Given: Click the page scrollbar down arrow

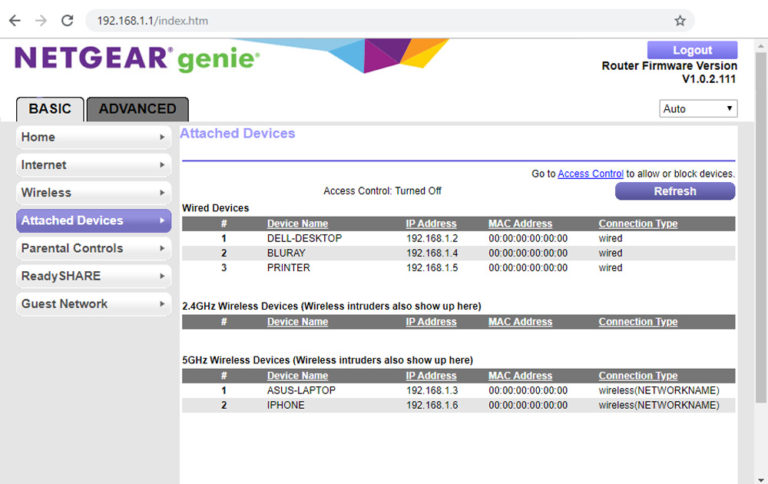Looking at the screenshot, I should point(760,480).
